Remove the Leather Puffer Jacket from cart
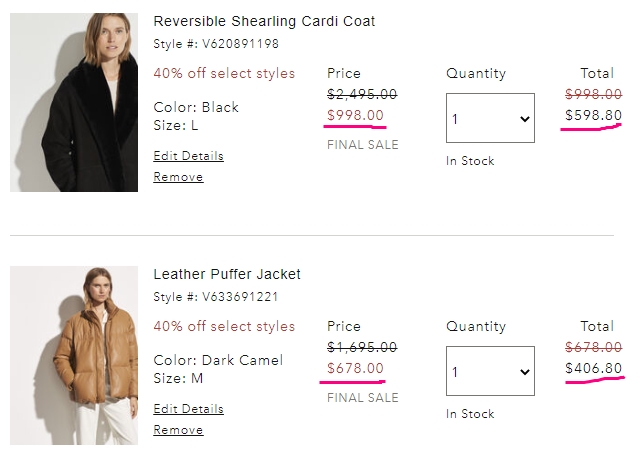The image size is (643, 454). (x=178, y=430)
